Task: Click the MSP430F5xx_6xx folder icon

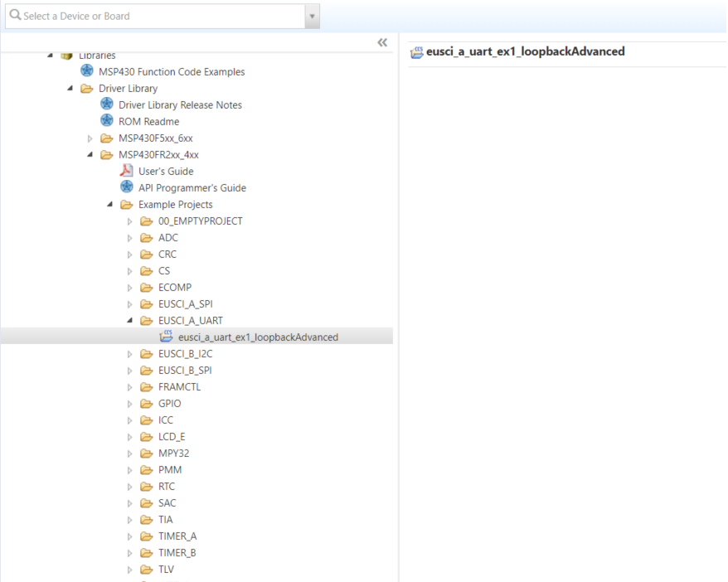Action: coord(107,138)
